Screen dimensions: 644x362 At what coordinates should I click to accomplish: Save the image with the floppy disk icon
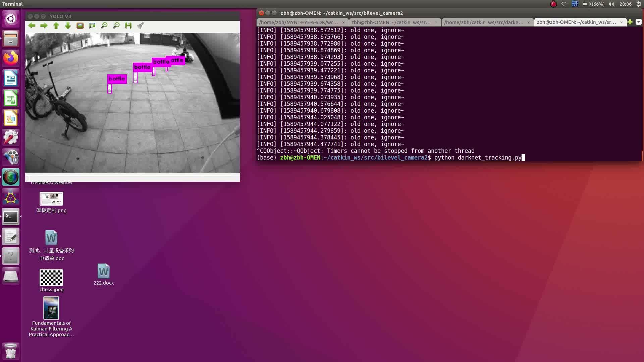tap(128, 26)
